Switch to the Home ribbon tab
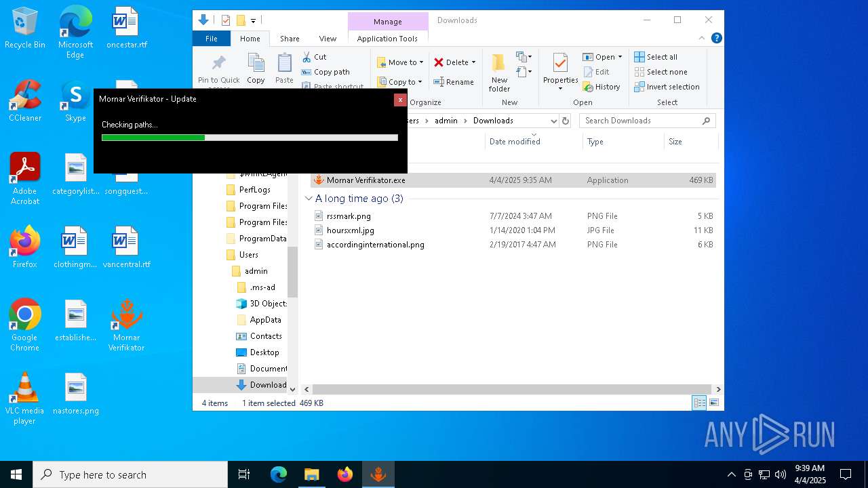 point(250,39)
